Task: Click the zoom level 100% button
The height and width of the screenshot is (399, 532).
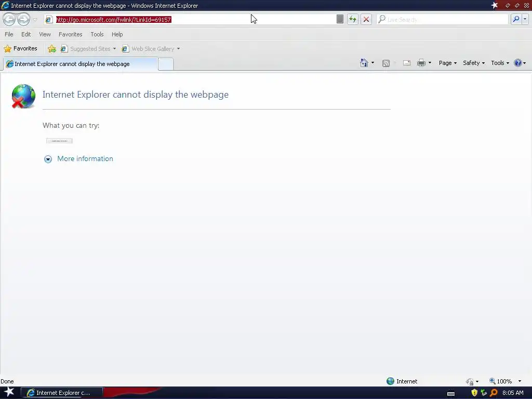Action: [500, 381]
